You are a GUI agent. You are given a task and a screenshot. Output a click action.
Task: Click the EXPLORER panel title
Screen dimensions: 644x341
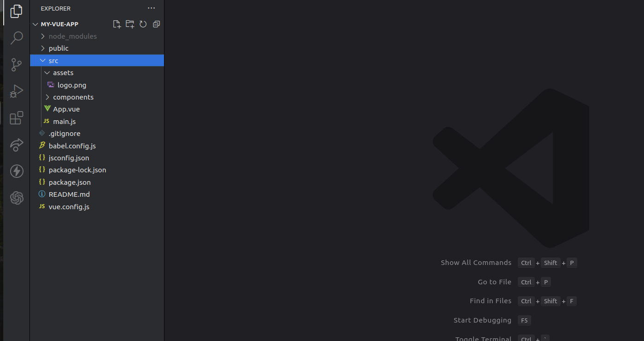56,9
